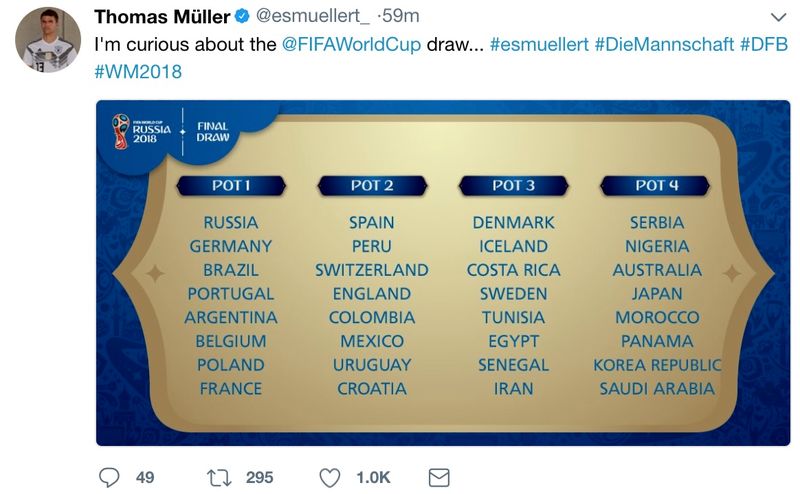The image size is (800, 494).
Task: Share tweet via the envelope message icon
Action: pos(439,478)
